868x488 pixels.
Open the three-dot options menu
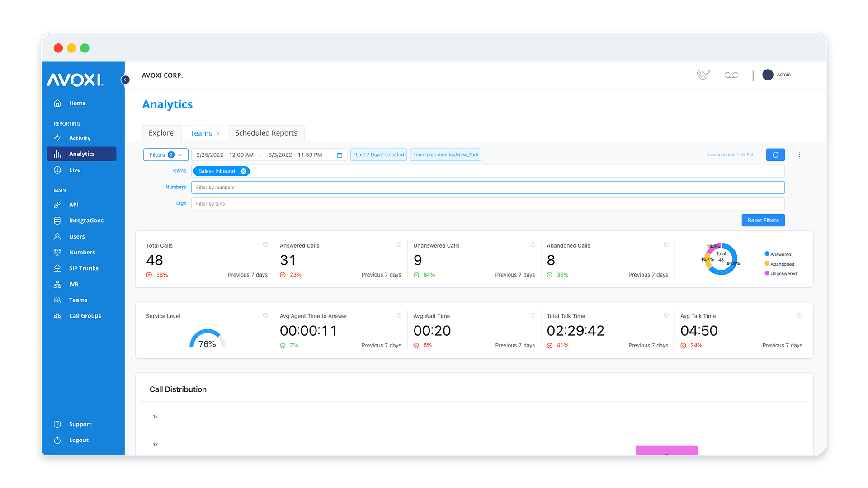coord(799,155)
